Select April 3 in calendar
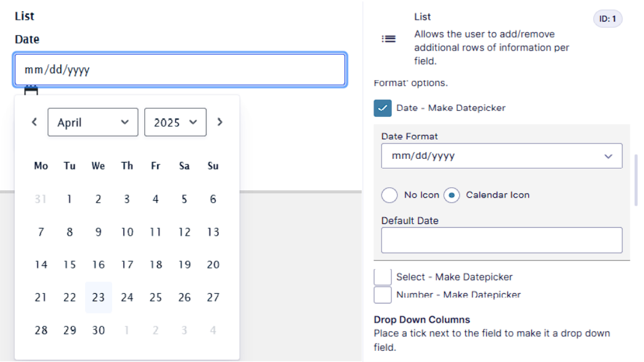644x362 pixels. coord(127,199)
